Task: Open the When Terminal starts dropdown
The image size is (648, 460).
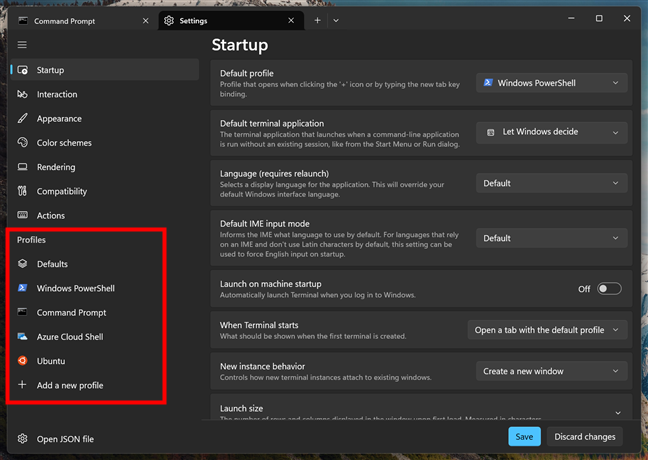Action: point(548,330)
